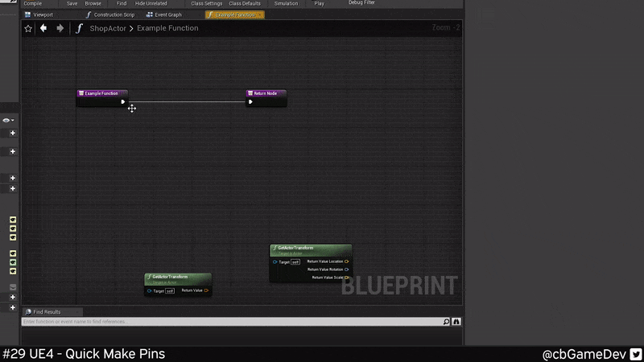This screenshot has width=644, height=362.
Task: Click the Return Value Location output pin
Action: (346, 261)
